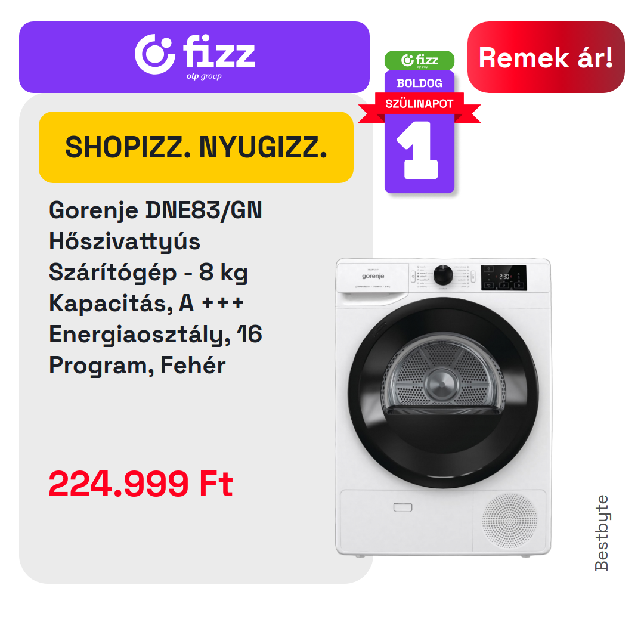This screenshot has height=644, width=644.
Task: Click the dryer's bottom panel handle
Action: pos(402,507)
